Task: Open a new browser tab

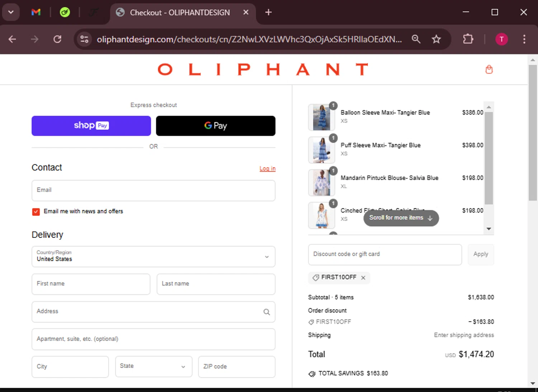Action: pos(268,12)
